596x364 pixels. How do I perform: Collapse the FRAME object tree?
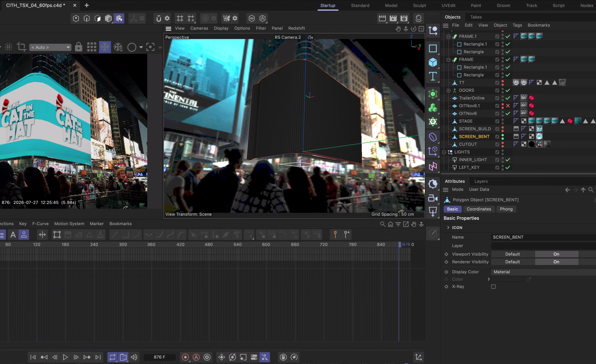[448, 60]
